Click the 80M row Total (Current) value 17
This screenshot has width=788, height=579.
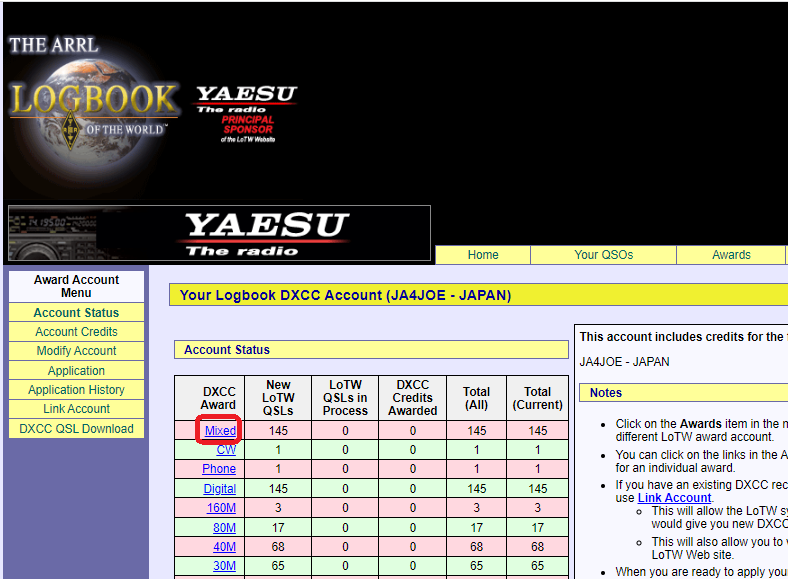click(538, 528)
